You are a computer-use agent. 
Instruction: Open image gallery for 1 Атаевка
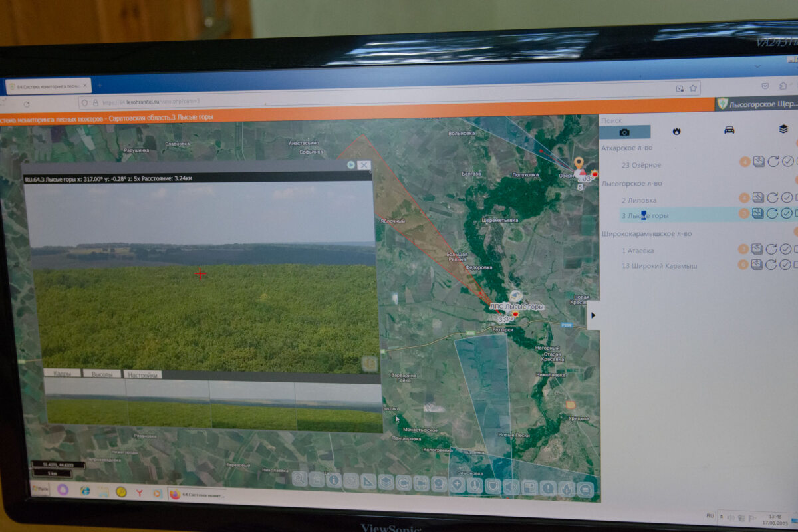(758, 249)
